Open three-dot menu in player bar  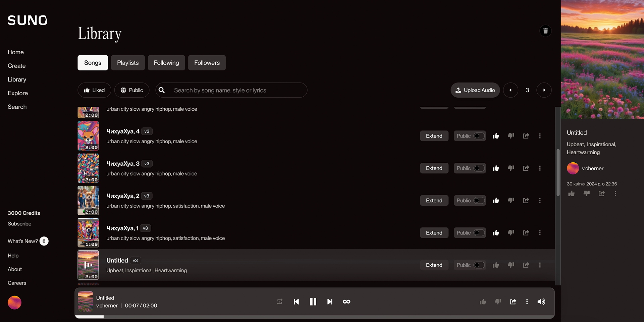[527, 302]
